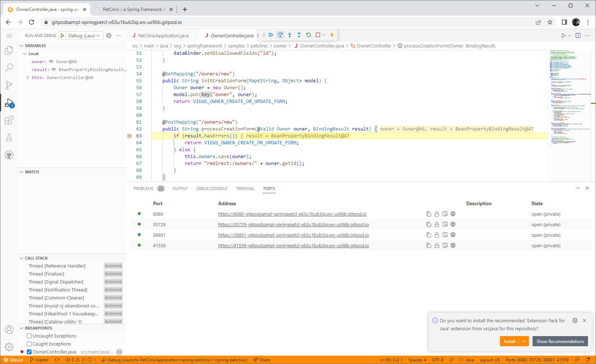
Task: Open the 35729 port address link
Action: pyautogui.click(x=293, y=224)
